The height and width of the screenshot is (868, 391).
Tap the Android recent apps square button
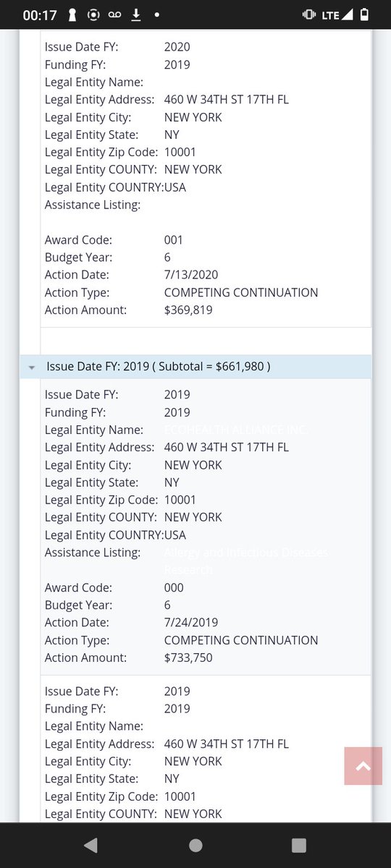[298, 845]
